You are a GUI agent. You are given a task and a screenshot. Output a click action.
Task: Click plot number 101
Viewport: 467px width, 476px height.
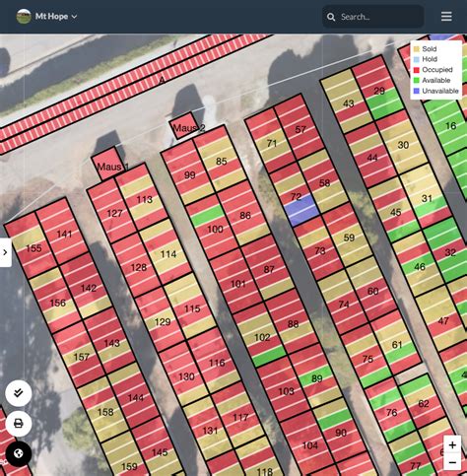click(238, 284)
